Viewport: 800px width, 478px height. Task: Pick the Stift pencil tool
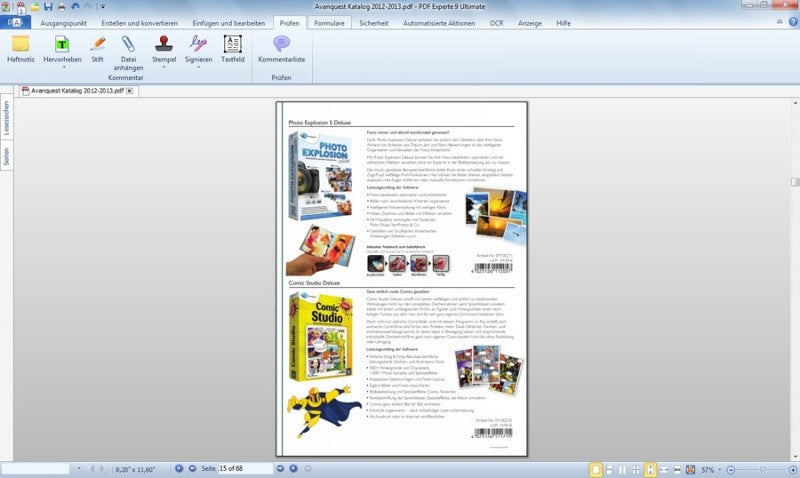click(x=97, y=49)
